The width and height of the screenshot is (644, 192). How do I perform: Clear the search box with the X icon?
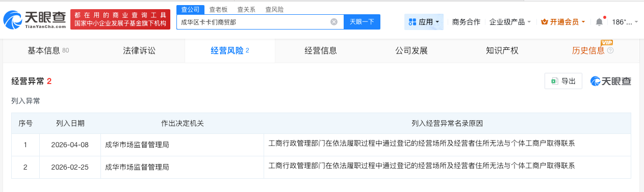[x=334, y=22]
